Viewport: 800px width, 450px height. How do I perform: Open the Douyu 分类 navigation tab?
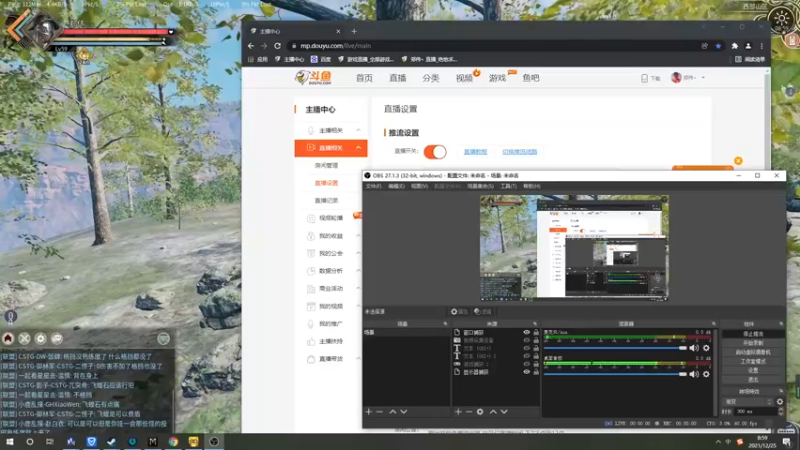431,78
